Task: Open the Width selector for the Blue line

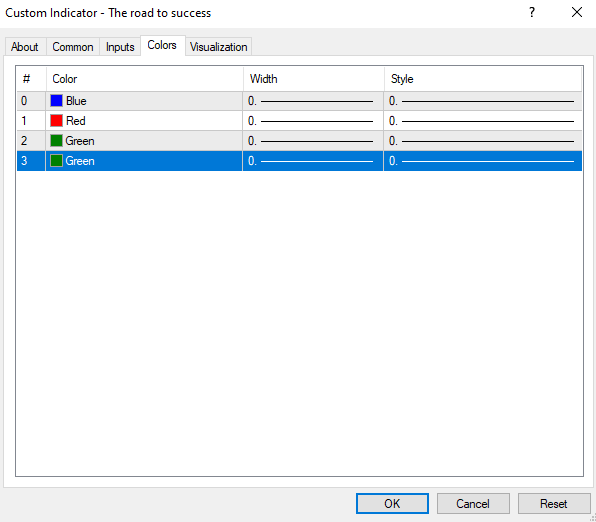Action: (313, 101)
